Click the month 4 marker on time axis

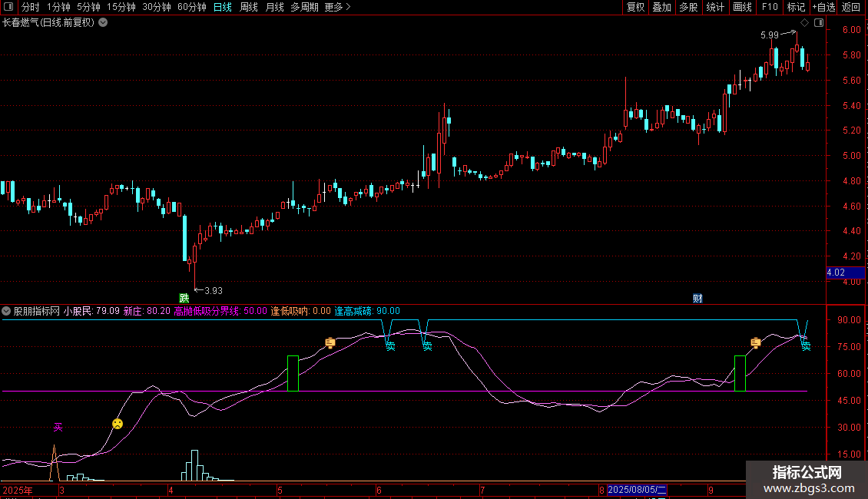[x=171, y=490]
